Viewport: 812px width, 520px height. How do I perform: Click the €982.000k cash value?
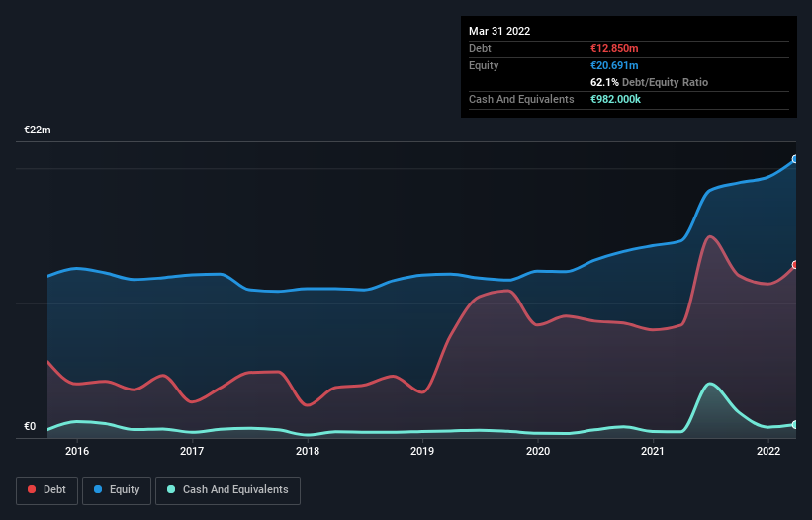click(616, 99)
